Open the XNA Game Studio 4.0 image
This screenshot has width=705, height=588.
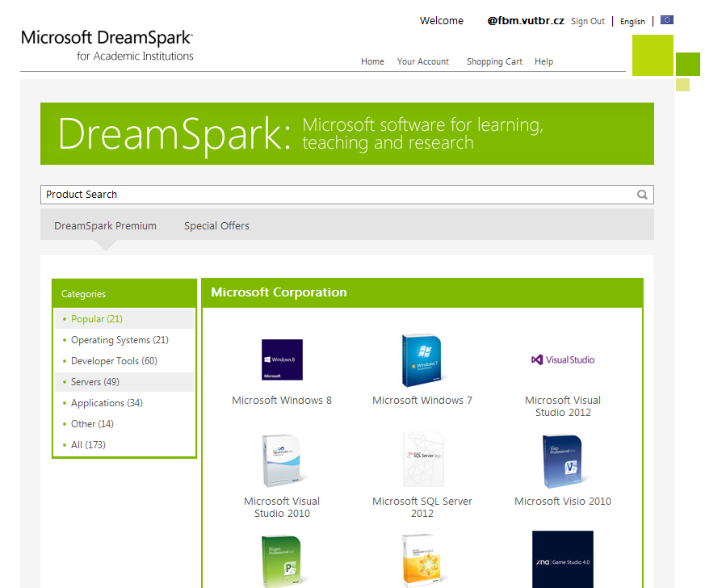pos(563,559)
